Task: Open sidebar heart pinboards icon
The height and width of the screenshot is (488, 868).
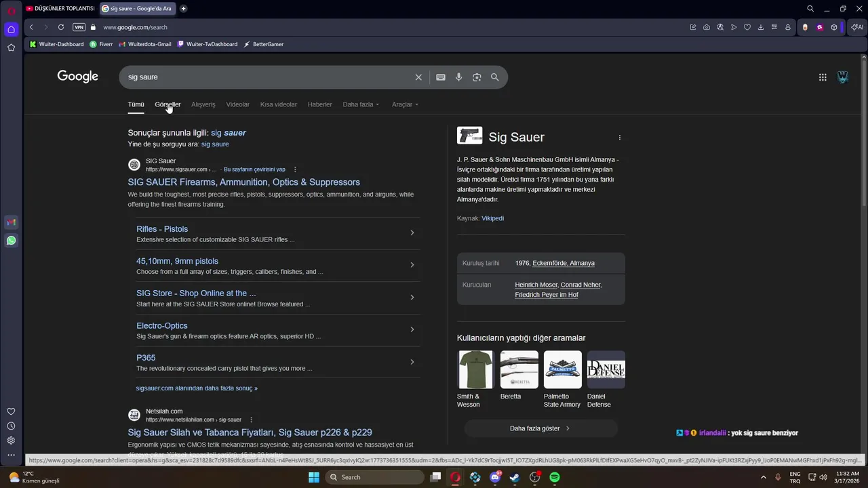Action: click(11, 411)
